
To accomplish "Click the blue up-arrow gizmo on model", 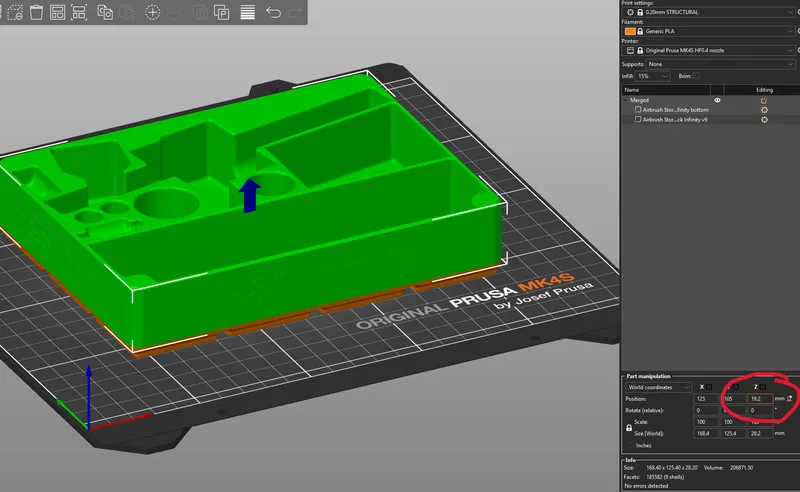I will pyautogui.click(x=249, y=195).
